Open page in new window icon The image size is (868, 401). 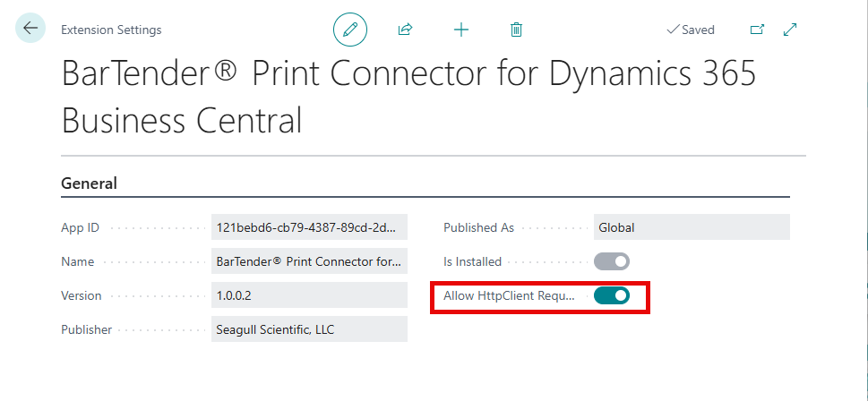point(757,30)
